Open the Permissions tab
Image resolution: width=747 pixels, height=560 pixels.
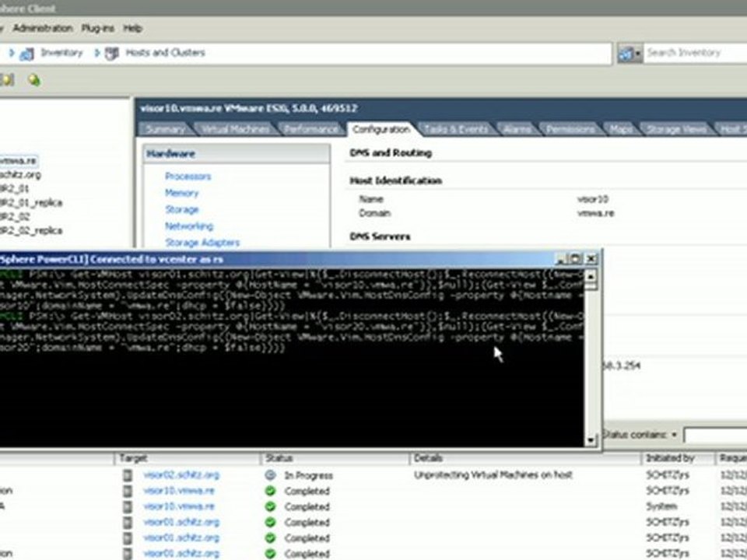click(570, 129)
